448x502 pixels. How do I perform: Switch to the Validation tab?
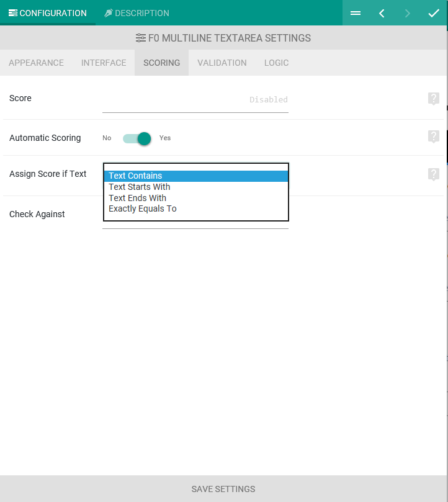[x=222, y=63]
